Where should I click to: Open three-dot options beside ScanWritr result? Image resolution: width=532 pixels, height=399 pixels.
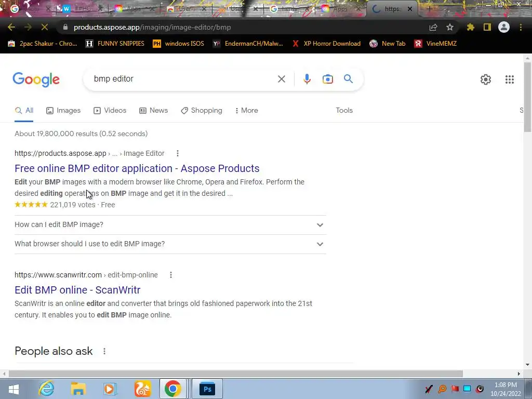click(170, 275)
